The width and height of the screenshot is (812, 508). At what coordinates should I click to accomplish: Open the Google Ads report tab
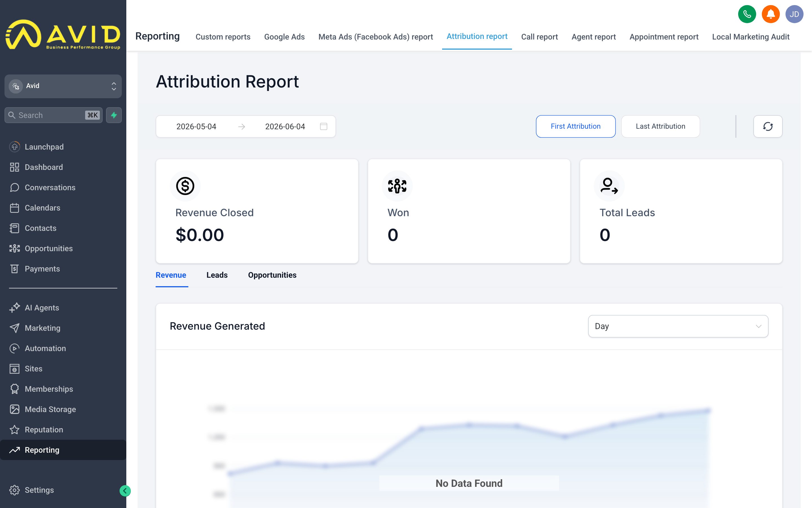(x=284, y=37)
